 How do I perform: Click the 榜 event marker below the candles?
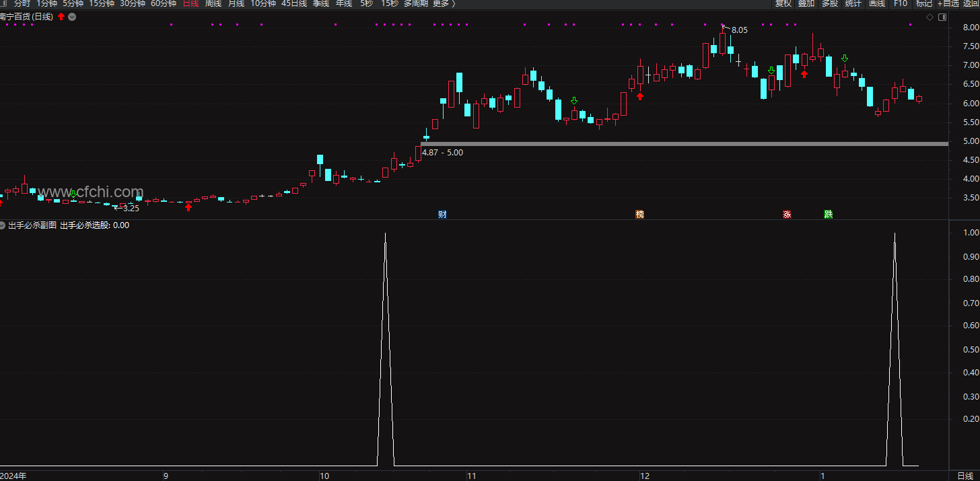click(x=639, y=215)
